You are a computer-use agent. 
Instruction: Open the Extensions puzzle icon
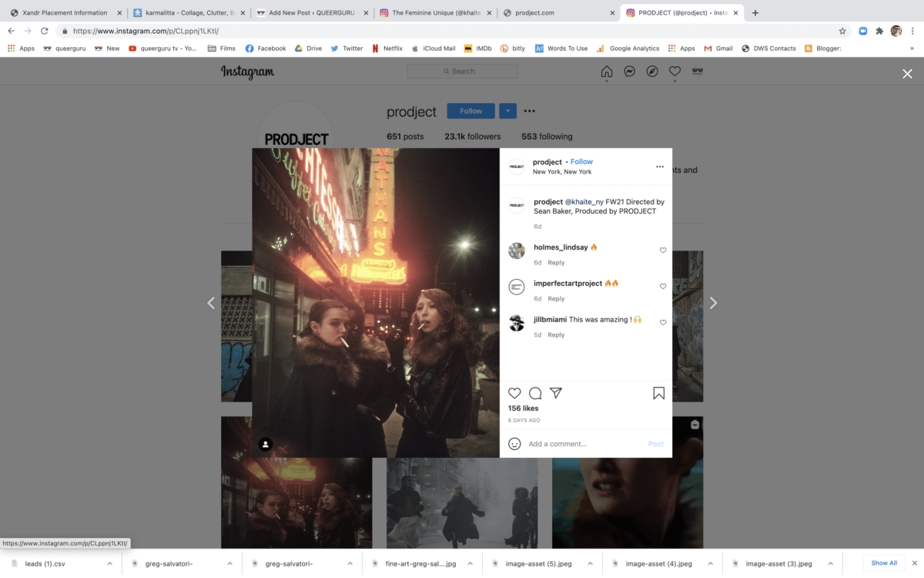pos(879,31)
